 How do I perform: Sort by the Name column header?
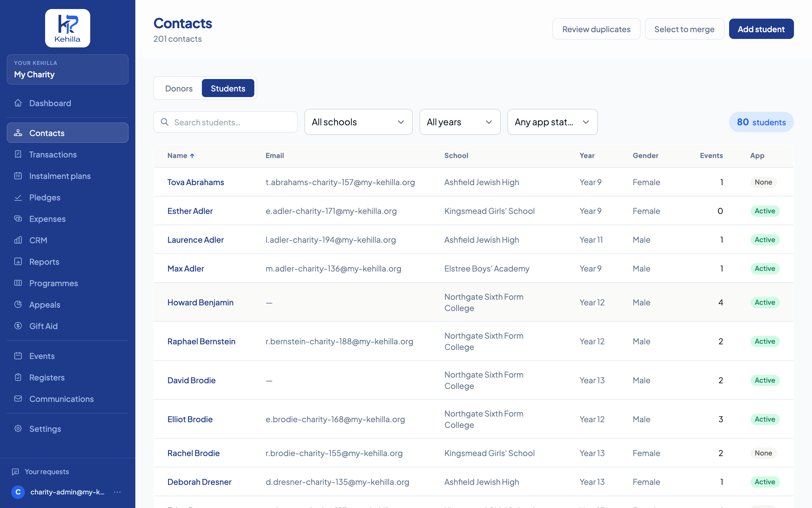coord(181,156)
